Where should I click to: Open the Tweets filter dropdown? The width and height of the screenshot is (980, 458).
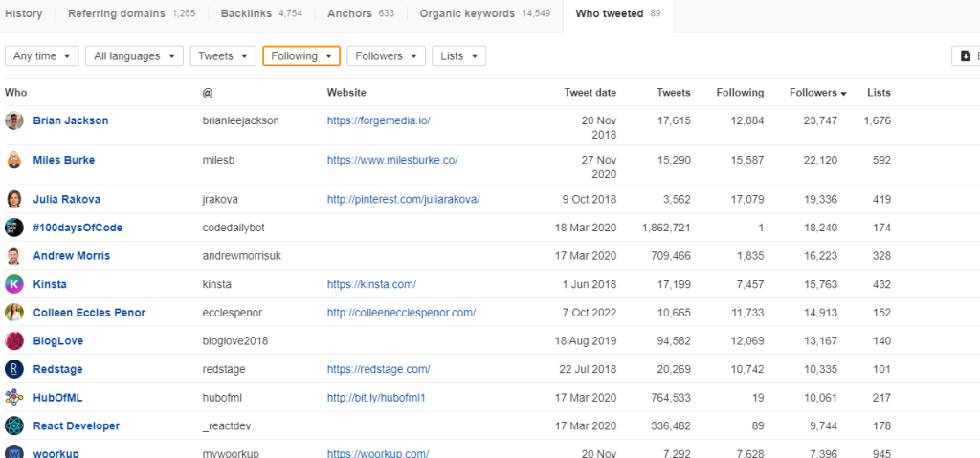coord(223,55)
